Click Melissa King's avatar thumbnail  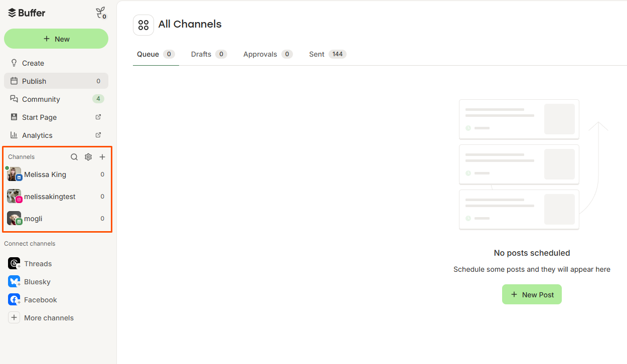(14, 174)
